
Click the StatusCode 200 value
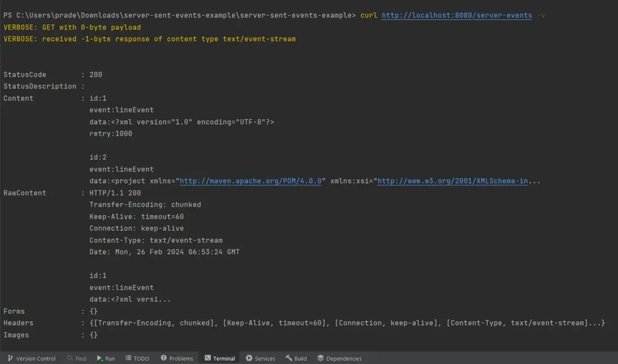coord(96,75)
